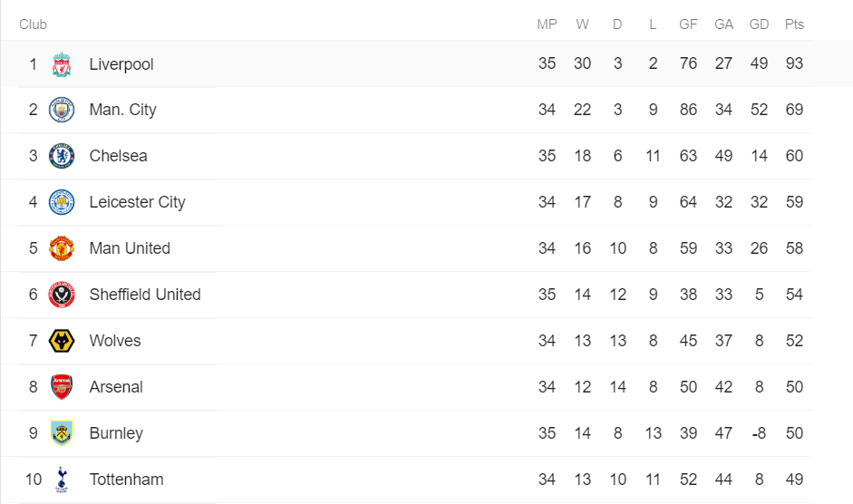Click the Wolves wolf-head logo
The height and width of the screenshot is (504, 853).
coord(62,341)
